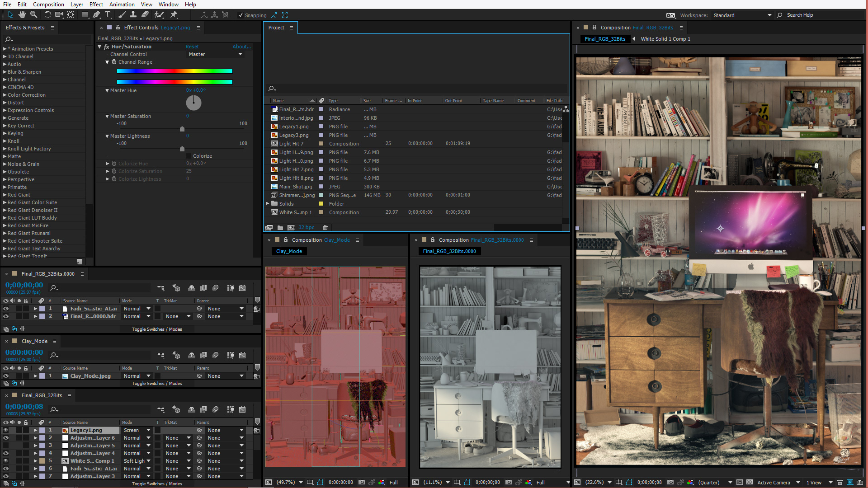
Task: Enable the Colorize checkbox
Action: (x=189, y=156)
